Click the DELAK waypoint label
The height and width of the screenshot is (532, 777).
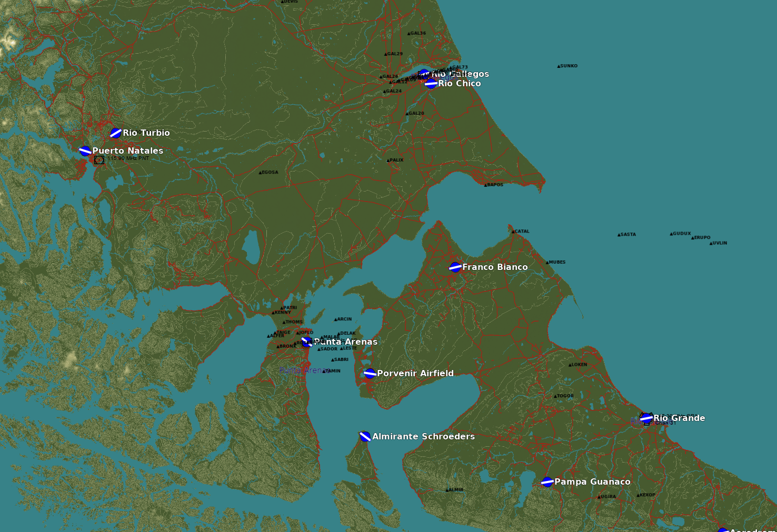click(x=348, y=333)
